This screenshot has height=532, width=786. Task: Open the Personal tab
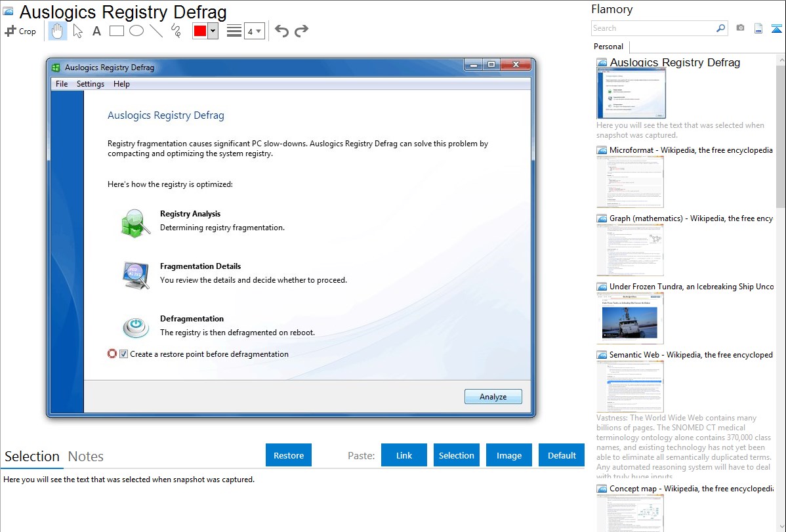pyautogui.click(x=608, y=46)
